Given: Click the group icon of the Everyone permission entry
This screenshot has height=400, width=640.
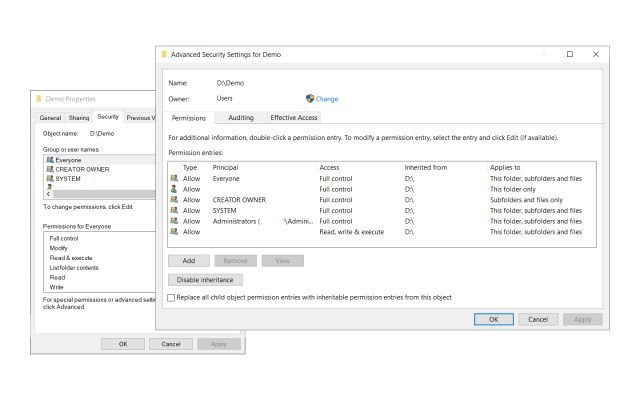Looking at the screenshot, I should [x=174, y=178].
